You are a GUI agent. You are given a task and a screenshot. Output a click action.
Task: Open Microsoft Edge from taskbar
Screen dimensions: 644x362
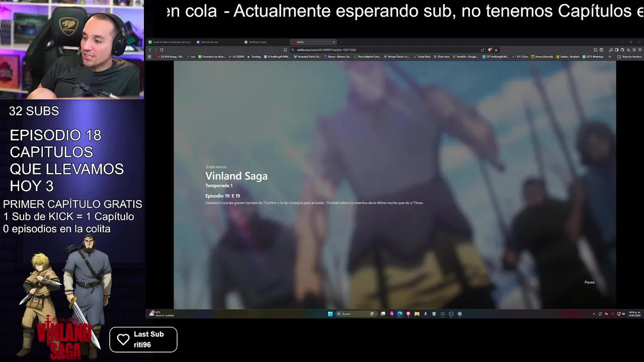400,314
